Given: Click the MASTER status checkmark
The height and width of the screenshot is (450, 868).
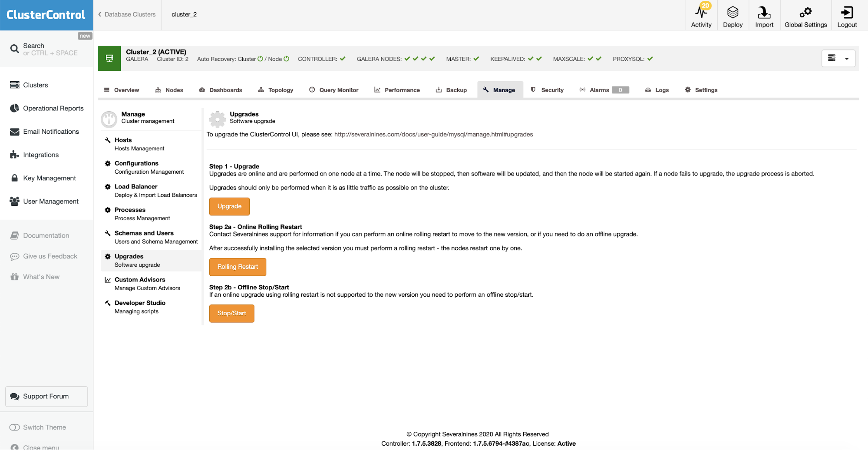Looking at the screenshot, I should [476, 59].
